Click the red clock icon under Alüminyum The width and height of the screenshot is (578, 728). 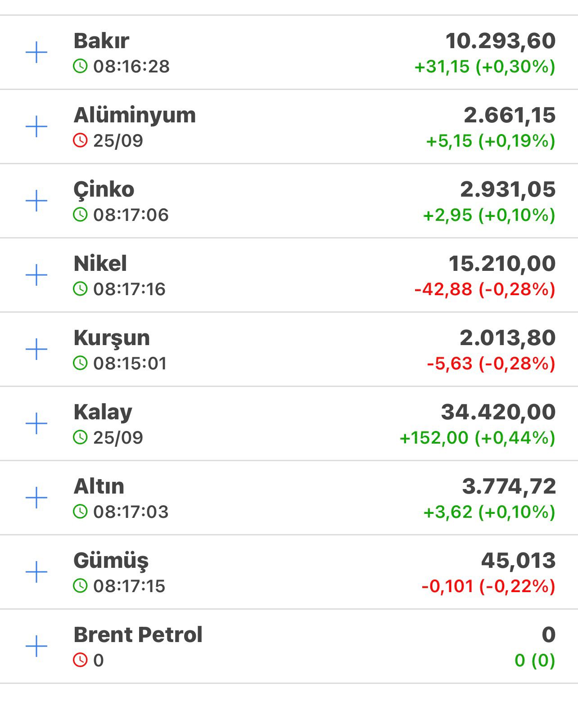click(80, 140)
